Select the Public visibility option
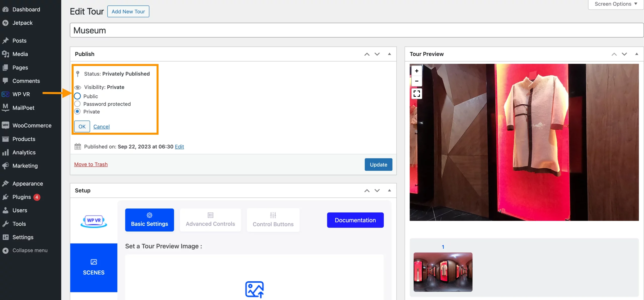This screenshot has width=644, height=300. click(x=77, y=96)
